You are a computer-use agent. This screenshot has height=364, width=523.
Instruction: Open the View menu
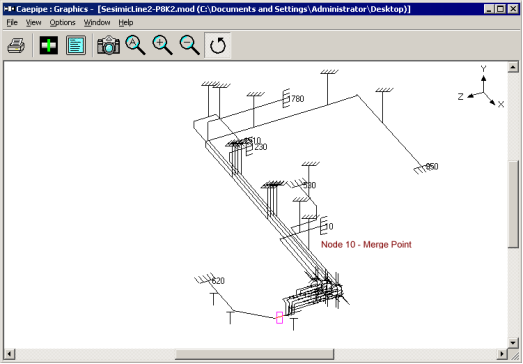coord(33,23)
